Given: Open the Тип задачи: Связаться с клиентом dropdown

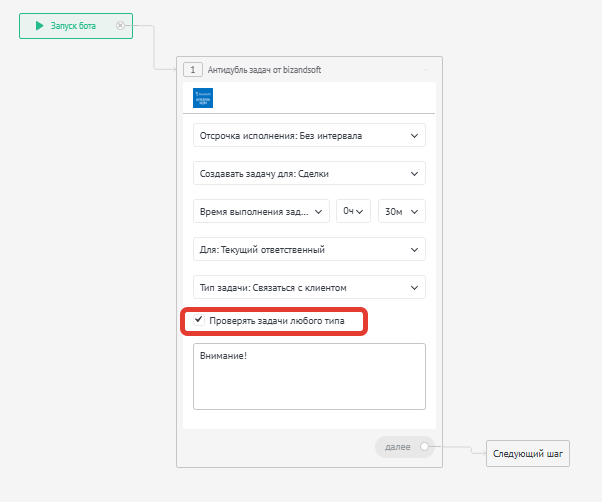Looking at the screenshot, I should (x=309, y=287).
